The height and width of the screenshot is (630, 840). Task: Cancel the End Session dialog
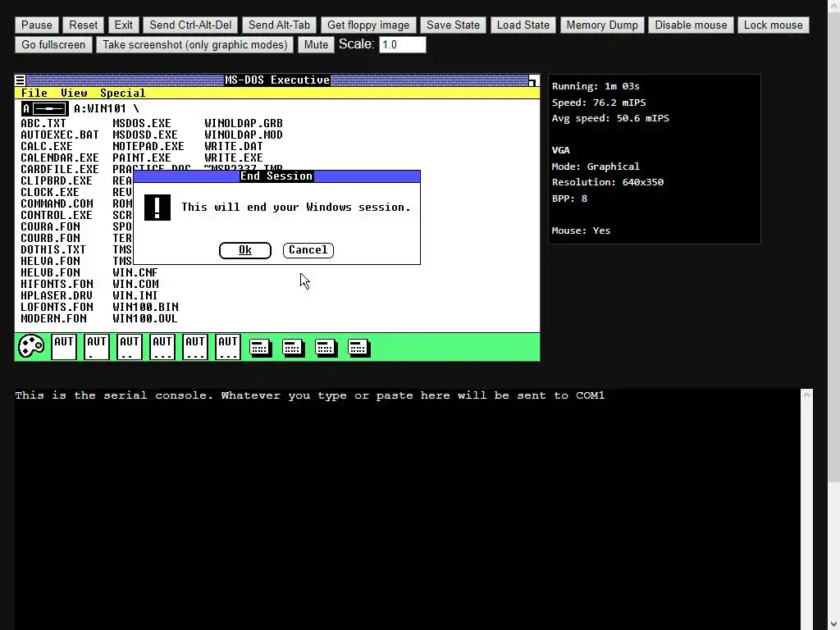308,250
